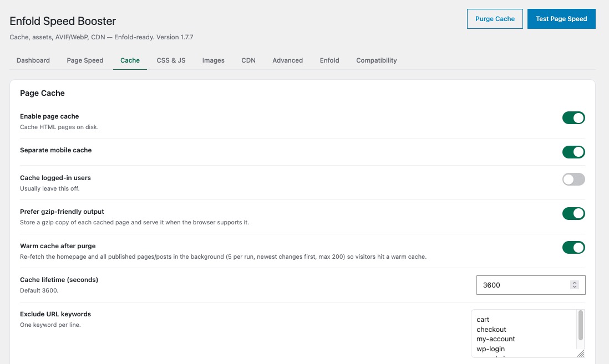This screenshot has height=364, width=609.
Task: Click the 'Separate mobile cache' label
Action: click(56, 150)
